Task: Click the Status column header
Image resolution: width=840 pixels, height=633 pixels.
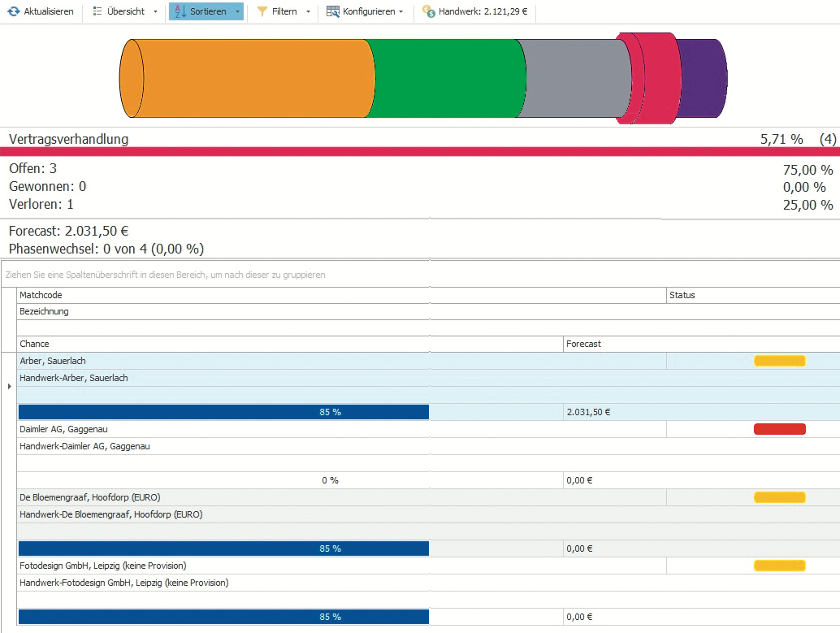Action: point(682,295)
